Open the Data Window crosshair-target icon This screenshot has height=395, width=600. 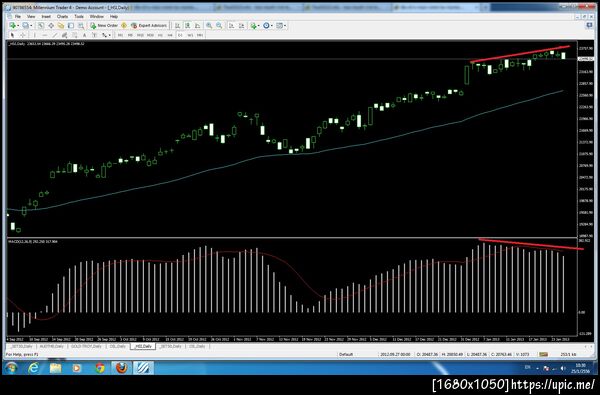[51, 25]
